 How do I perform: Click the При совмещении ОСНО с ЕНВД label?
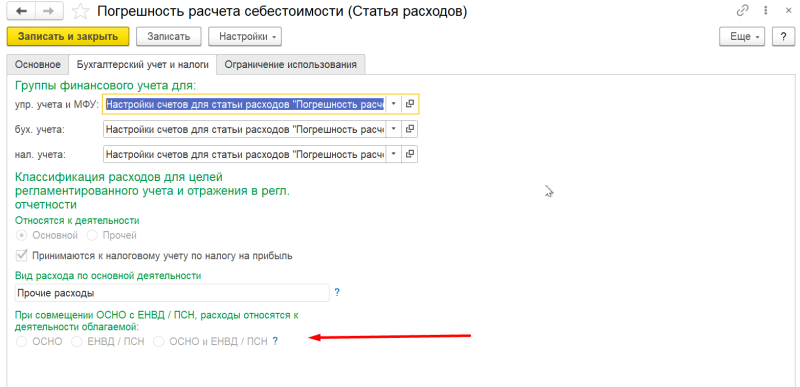click(x=157, y=321)
